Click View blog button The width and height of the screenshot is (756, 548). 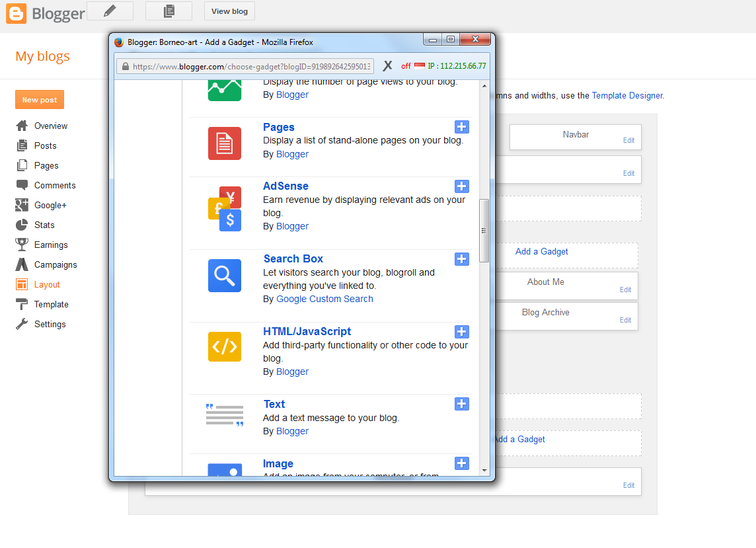coord(229,11)
